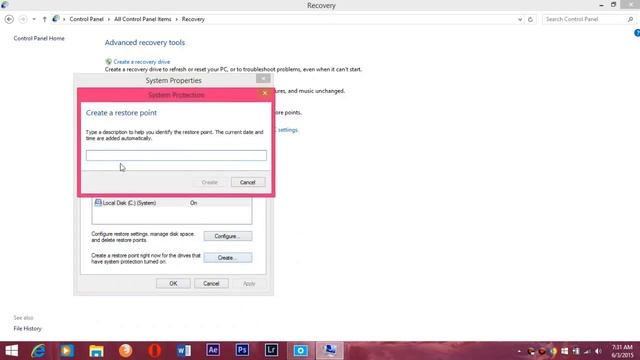Screen dimensions: 640x360
Task: Click the Advanced recovery tools heading
Action: 145,42
